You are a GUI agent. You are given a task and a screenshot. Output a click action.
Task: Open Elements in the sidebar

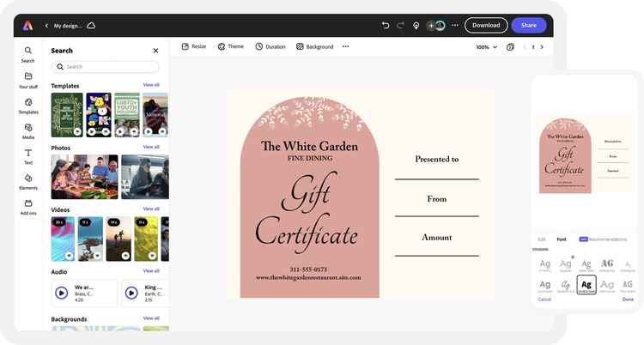tap(28, 182)
